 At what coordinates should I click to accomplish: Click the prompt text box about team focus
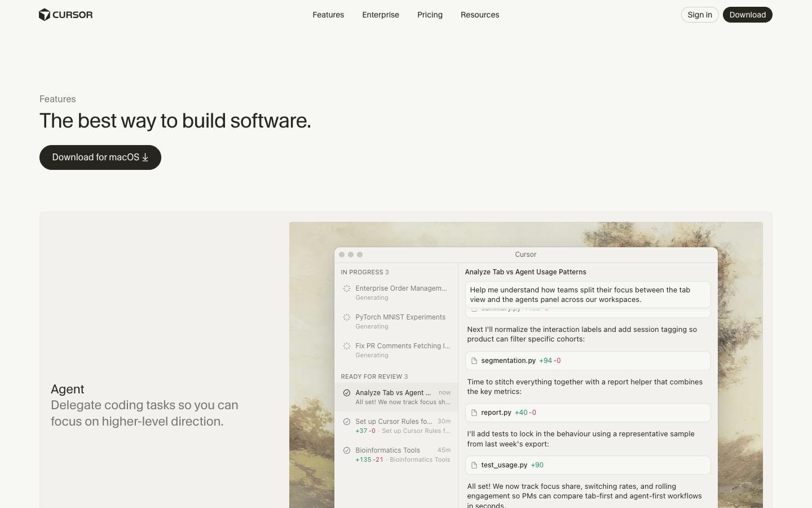click(x=587, y=295)
